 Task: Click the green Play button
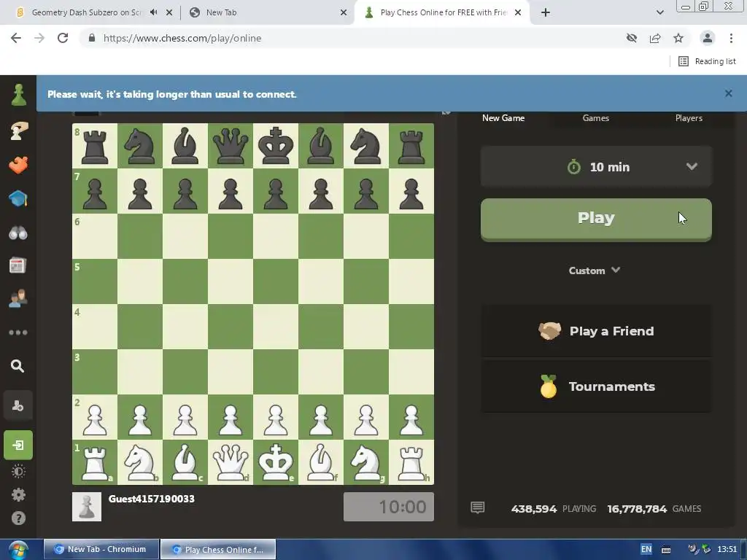click(x=596, y=219)
